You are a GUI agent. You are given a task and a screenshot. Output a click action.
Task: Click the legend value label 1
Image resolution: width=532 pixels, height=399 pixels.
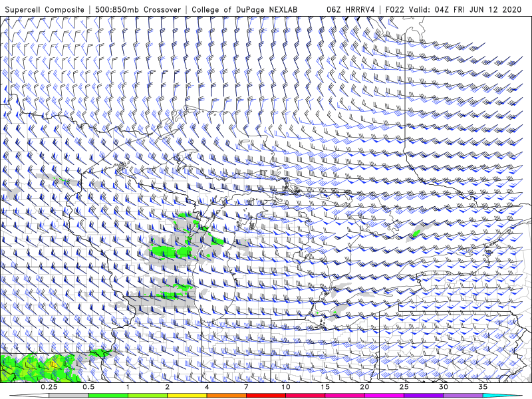tap(128, 387)
